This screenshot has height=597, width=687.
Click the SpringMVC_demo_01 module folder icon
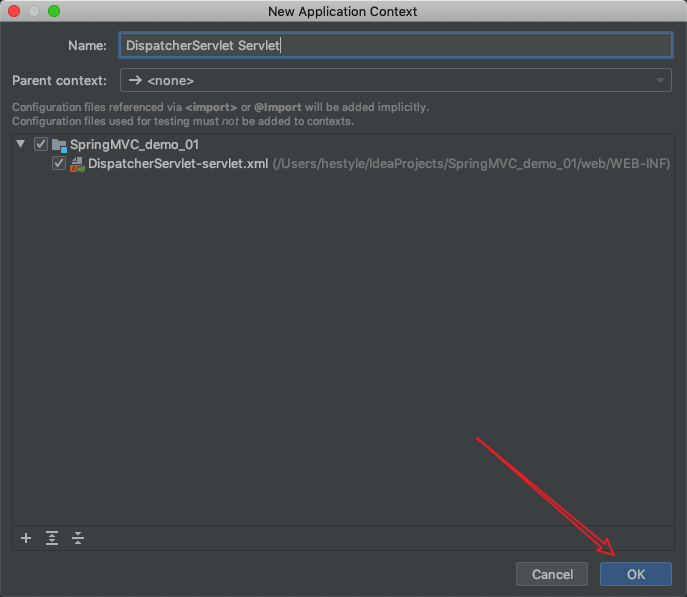click(59, 145)
